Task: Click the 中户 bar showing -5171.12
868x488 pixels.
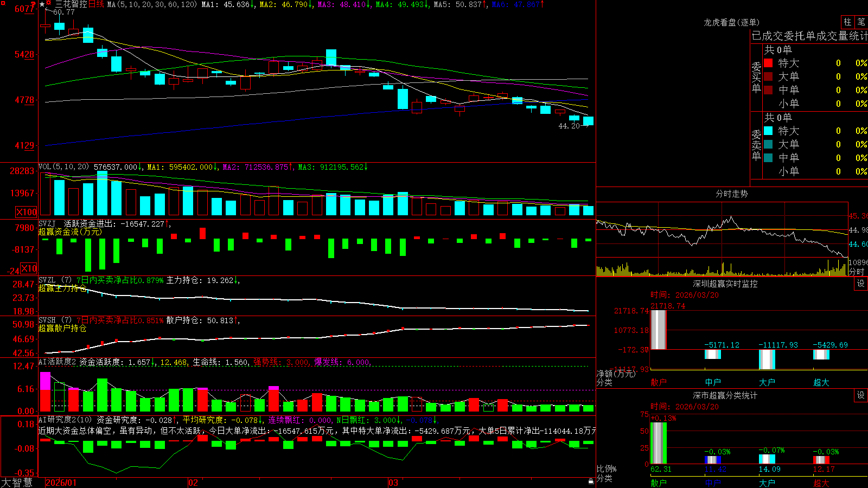Action: click(x=713, y=355)
